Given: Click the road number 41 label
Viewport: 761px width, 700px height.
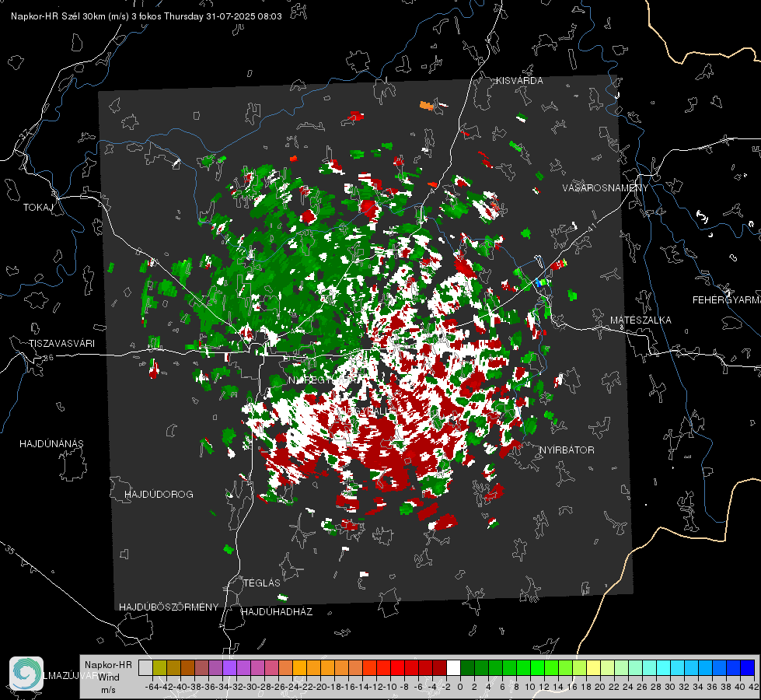Looking at the screenshot, I should (591, 227).
